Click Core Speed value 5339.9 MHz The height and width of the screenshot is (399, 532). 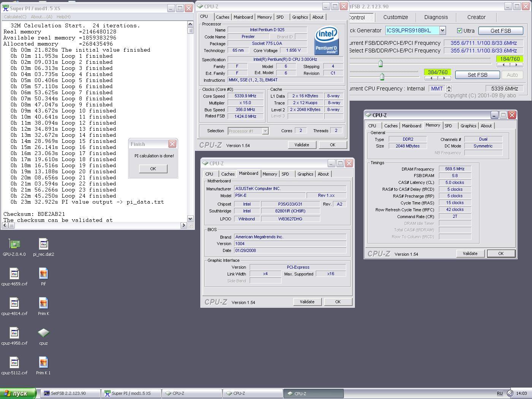pyautogui.click(x=245, y=96)
